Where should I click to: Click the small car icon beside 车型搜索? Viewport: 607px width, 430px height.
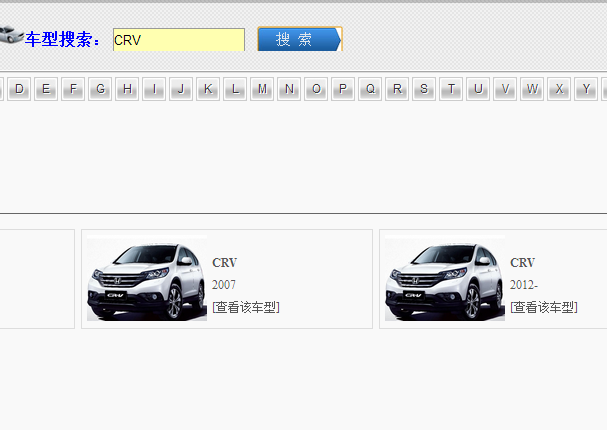(11, 34)
